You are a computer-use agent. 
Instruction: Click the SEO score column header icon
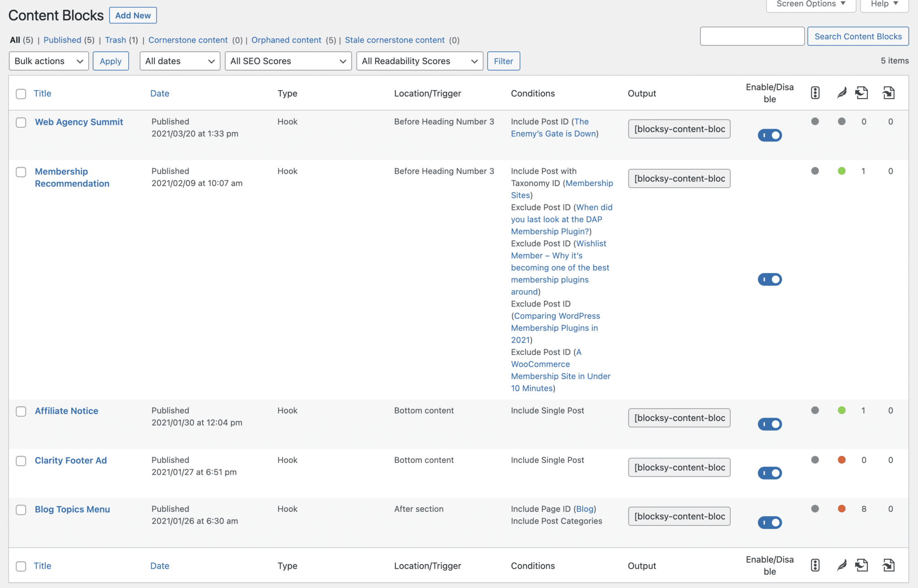(x=815, y=93)
